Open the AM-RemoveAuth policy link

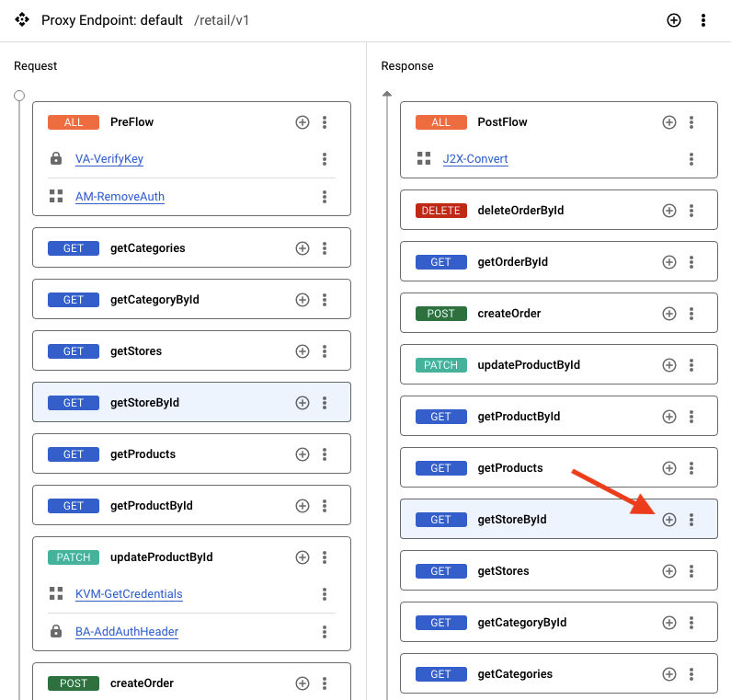(x=120, y=197)
